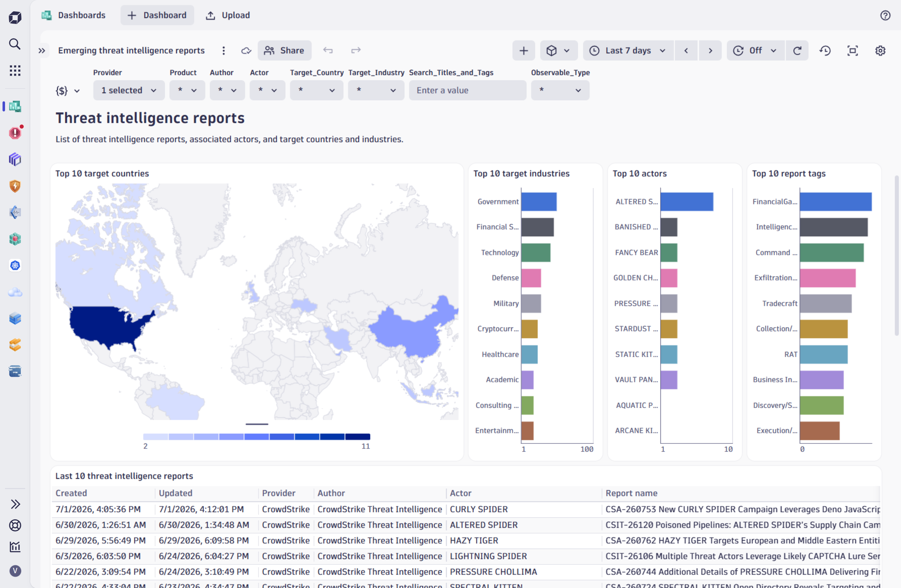Click the map color legend gradient bar
The width and height of the screenshot is (901, 588).
coord(257,437)
